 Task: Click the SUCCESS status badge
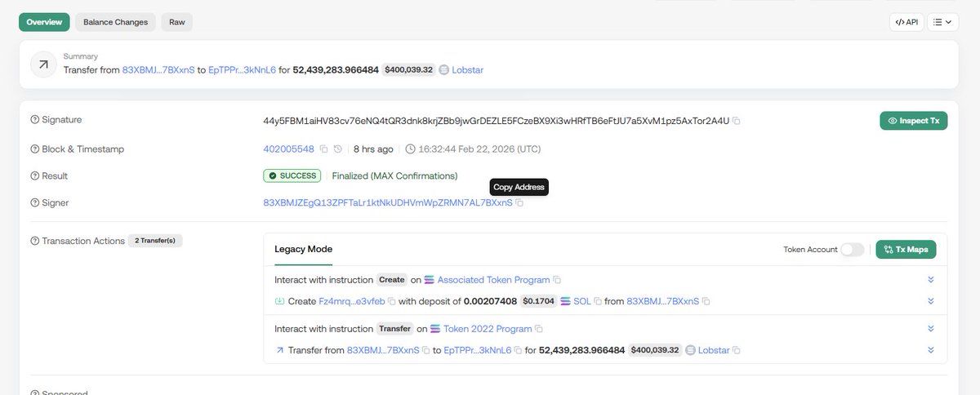pos(292,175)
